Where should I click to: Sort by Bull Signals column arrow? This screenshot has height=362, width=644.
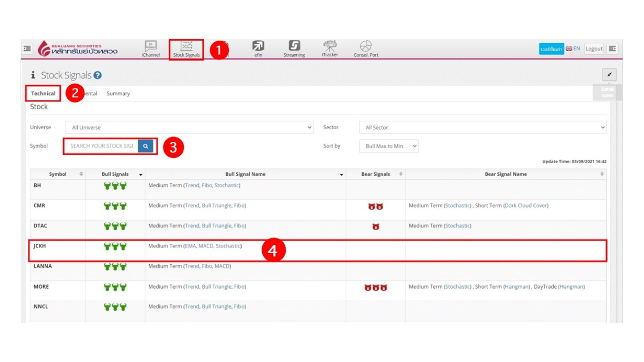[x=141, y=174]
